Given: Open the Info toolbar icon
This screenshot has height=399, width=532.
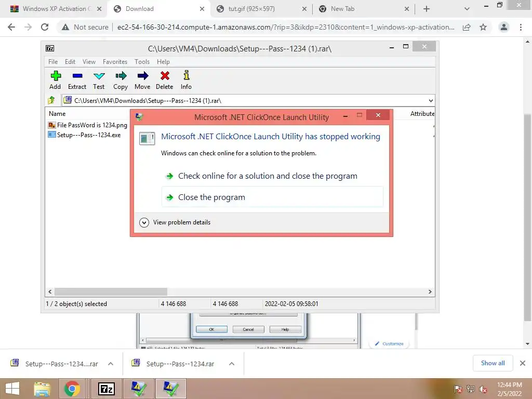Looking at the screenshot, I should point(186,80).
